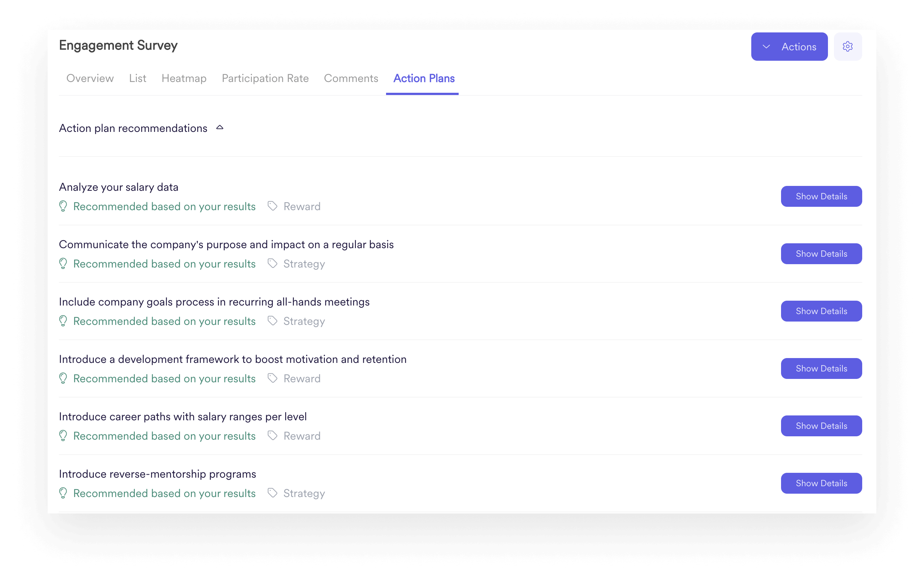Click the tag icon next to Strategy label

[271, 263]
